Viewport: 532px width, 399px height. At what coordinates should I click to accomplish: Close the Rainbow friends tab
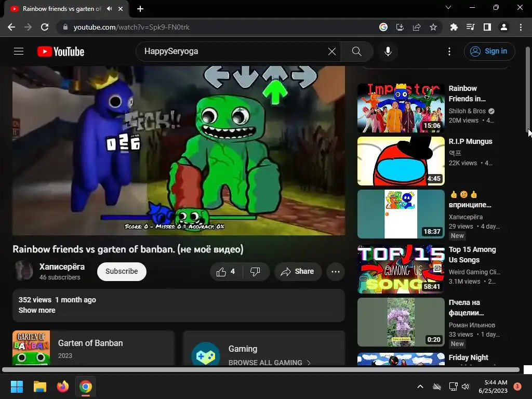coord(121,9)
